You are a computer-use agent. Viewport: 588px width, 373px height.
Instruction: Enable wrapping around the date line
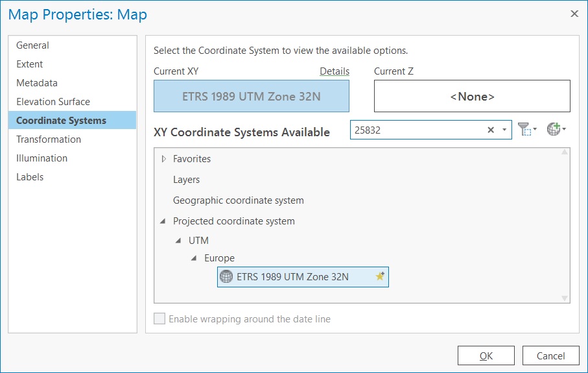tap(159, 319)
